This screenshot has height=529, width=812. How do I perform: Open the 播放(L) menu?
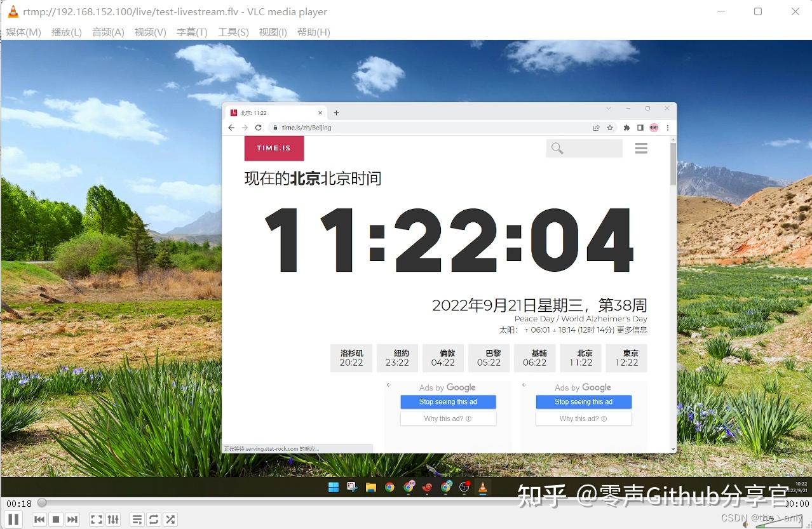click(x=67, y=32)
